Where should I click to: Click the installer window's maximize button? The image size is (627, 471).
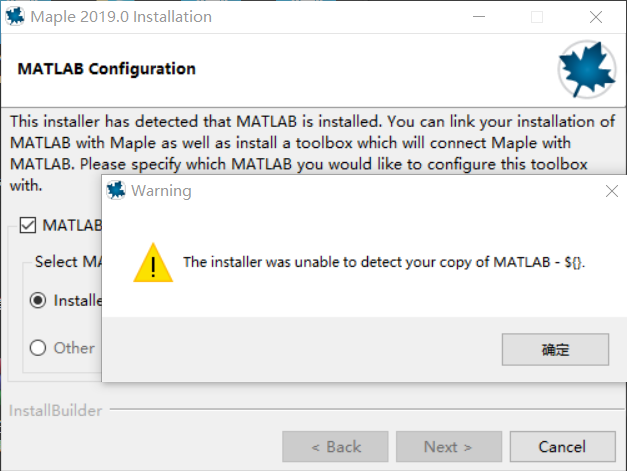(x=537, y=17)
